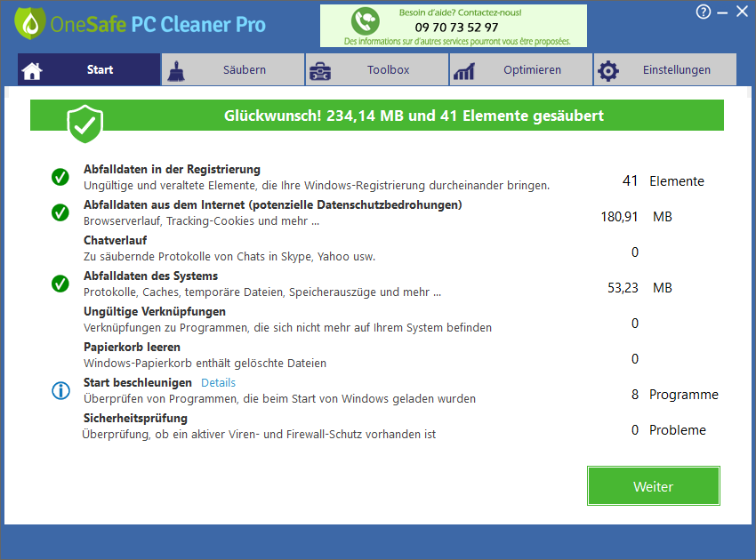Click the '8 Programme' result value
Screen dimensions: 756x560
pyautogui.click(x=674, y=395)
